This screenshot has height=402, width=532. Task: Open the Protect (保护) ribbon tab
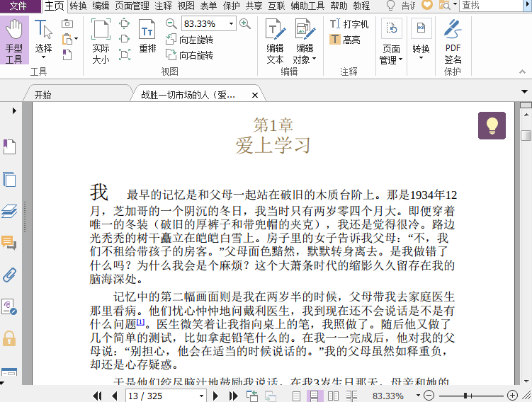[232, 6]
